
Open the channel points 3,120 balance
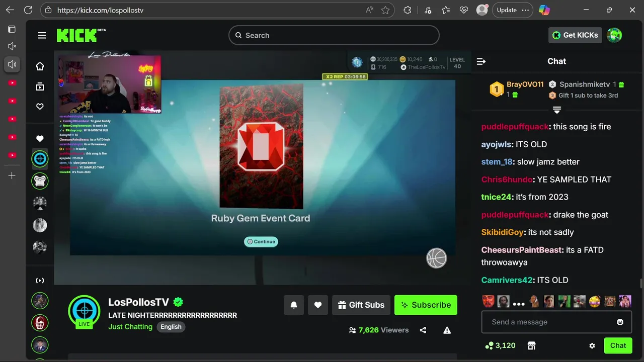501,346
